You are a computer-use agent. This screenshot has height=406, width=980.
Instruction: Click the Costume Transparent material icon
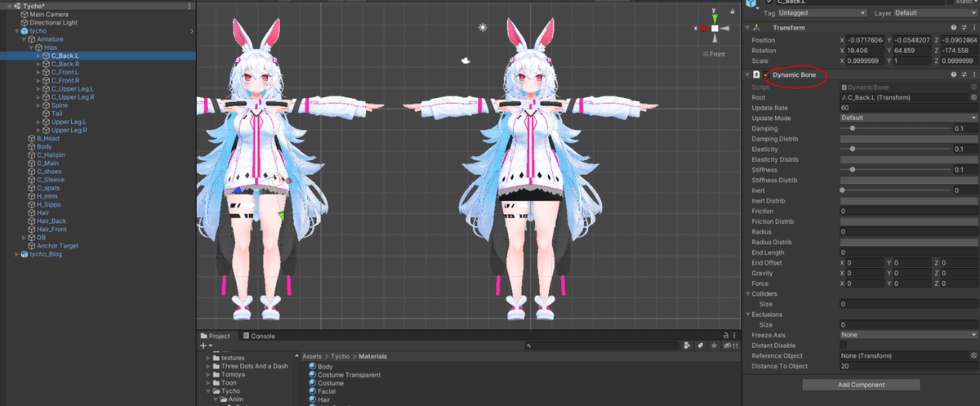tap(312, 375)
